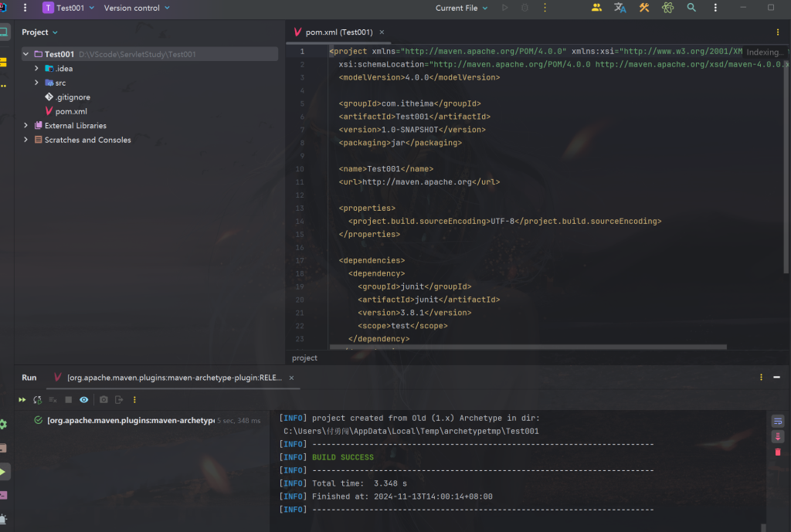The width and height of the screenshot is (791, 532).
Task: Select pom.xml in the Project tree
Action: pos(71,111)
